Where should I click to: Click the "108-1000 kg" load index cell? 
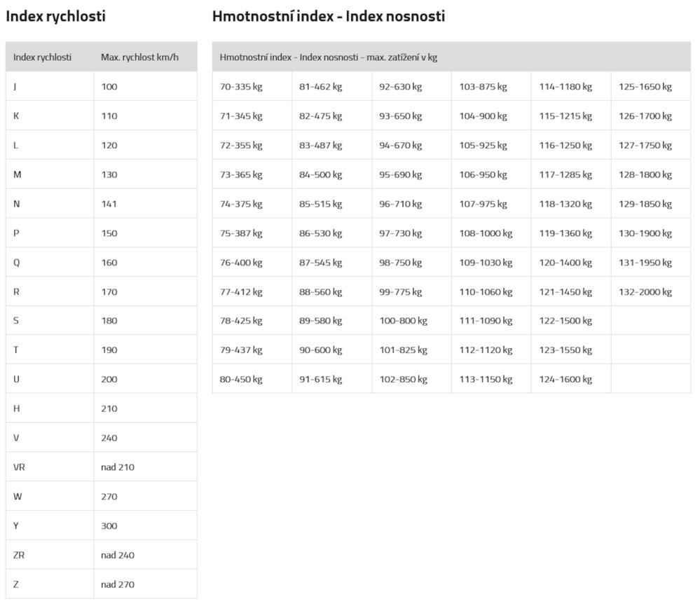[x=486, y=233]
